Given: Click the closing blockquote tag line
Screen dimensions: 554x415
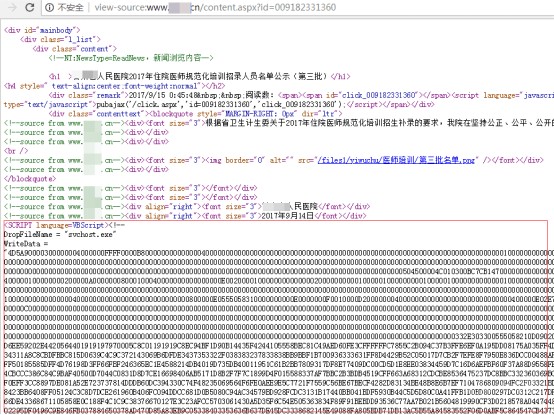Looking at the screenshot, I should click(30, 179).
